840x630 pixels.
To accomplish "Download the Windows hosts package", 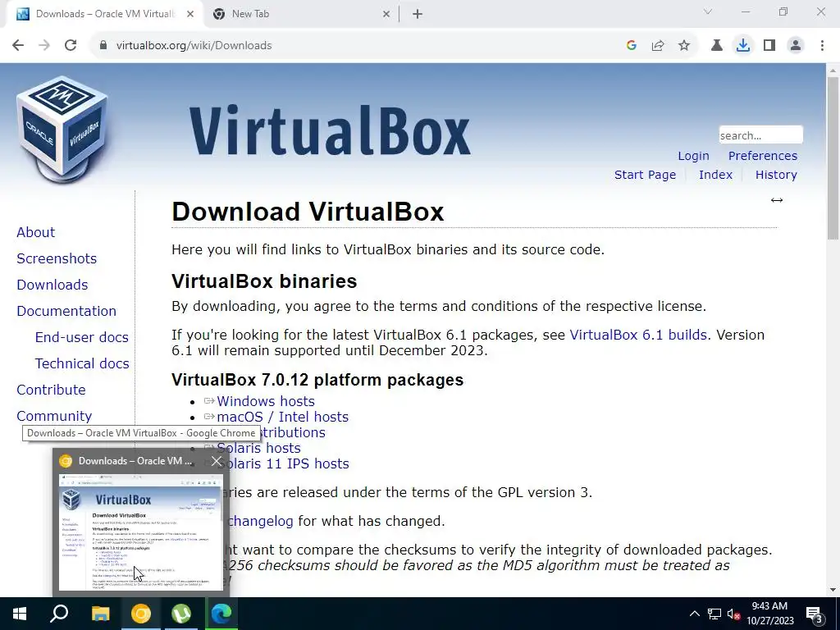I will [266, 401].
